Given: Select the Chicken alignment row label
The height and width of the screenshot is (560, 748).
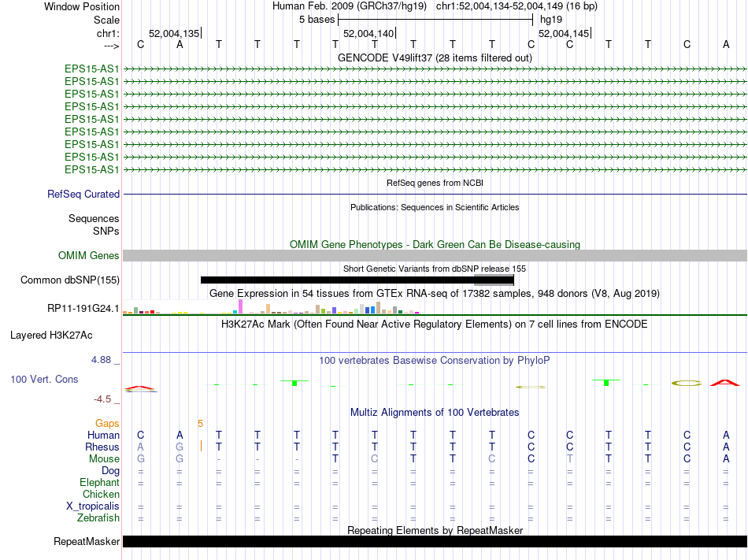Looking at the screenshot, I should click(x=101, y=494).
